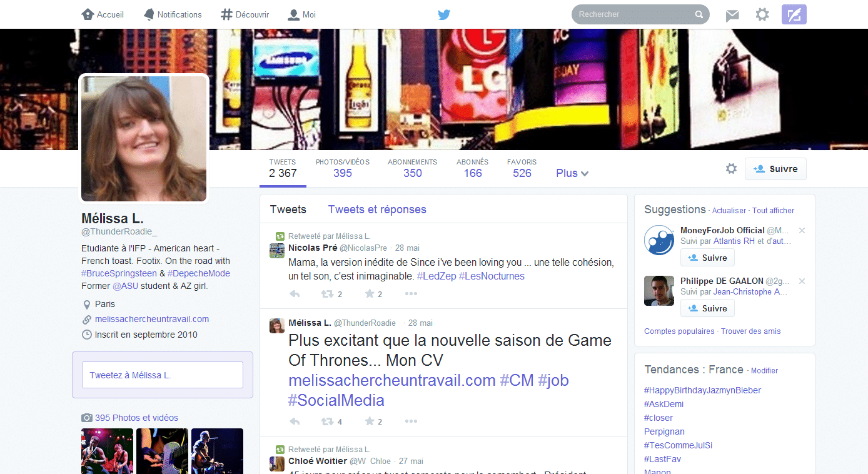Open the Moi profile icon
Image resolution: width=868 pixels, height=474 pixels.
pyautogui.click(x=293, y=14)
